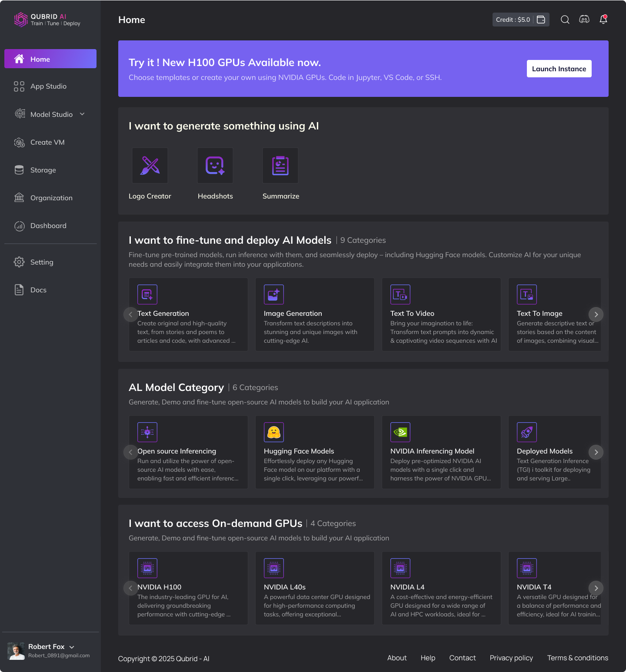
Task: Open the Privacy policy link
Action: [511, 658]
